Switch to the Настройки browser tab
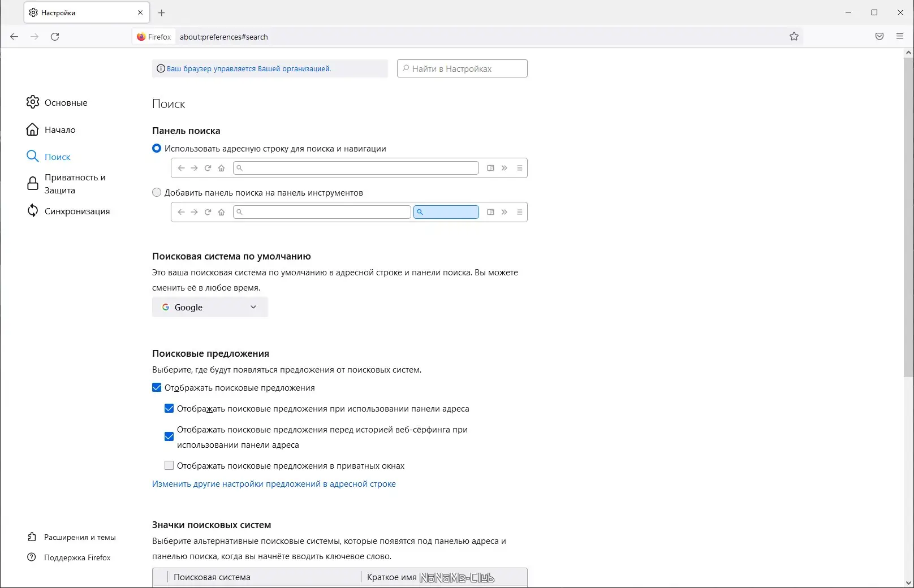Screen dimensions: 914x588 click(x=87, y=12)
